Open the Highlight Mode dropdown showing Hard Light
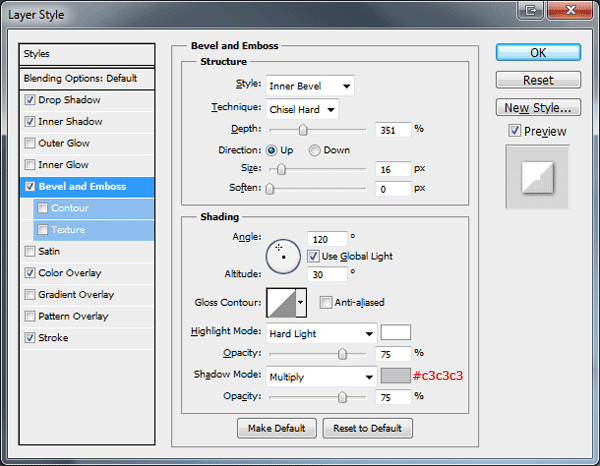 tap(321, 334)
